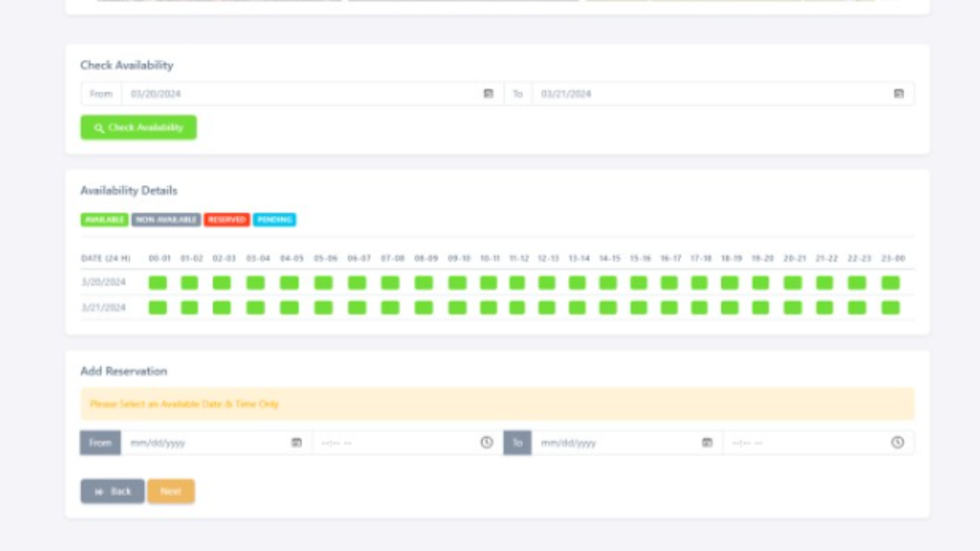980x551 pixels.
Task: Select 3/21/2024 slot 12-13
Action: point(547,308)
